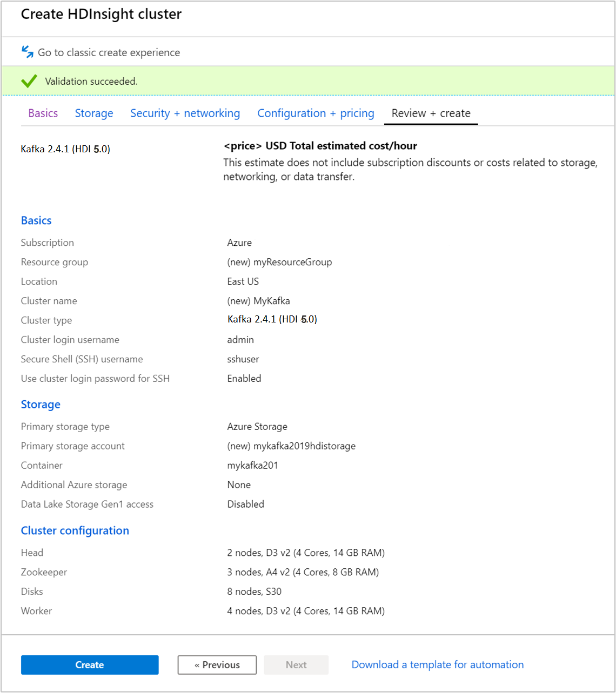616x693 pixels.
Task: Click the Storage section heading
Action: (41, 404)
